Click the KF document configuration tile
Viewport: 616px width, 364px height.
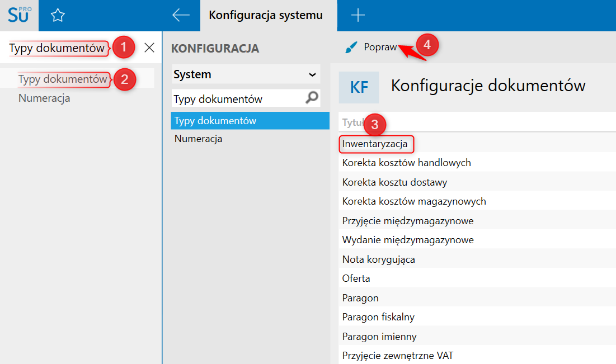[359, 87]
